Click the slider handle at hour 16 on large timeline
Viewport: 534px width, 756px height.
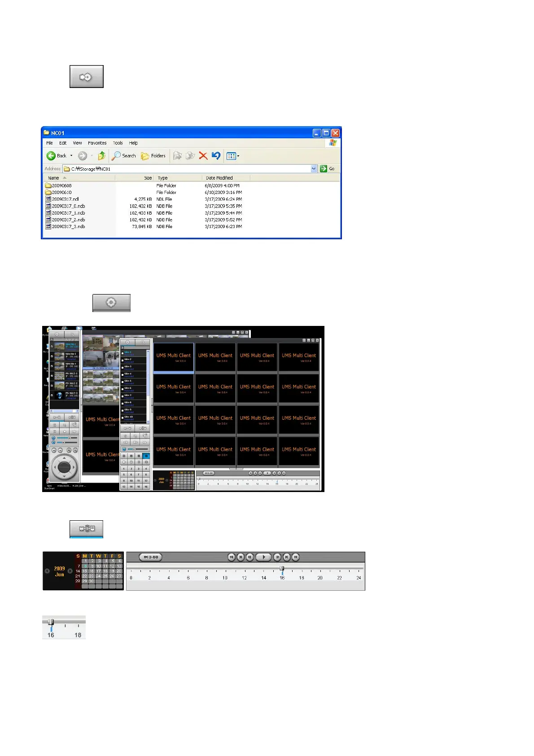click(x=282, y=568)
